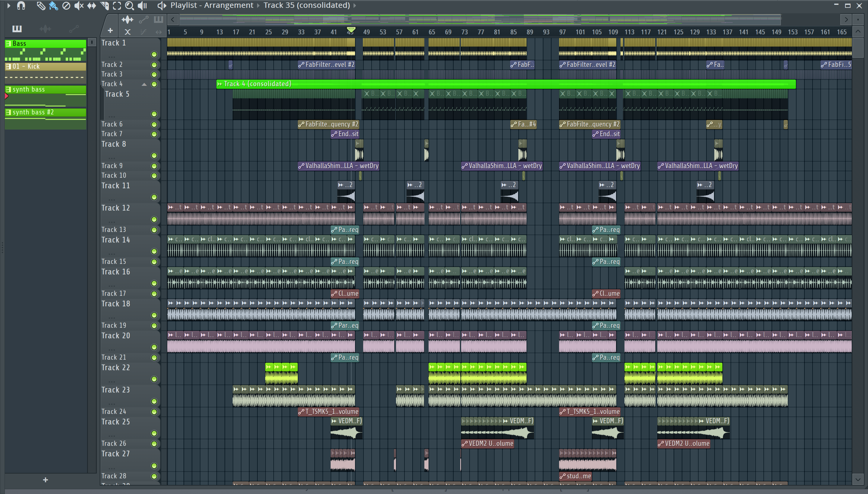868x494 pixels.
Task: Click the scroll-up arrow of the track list
Action: pos(858,32)
